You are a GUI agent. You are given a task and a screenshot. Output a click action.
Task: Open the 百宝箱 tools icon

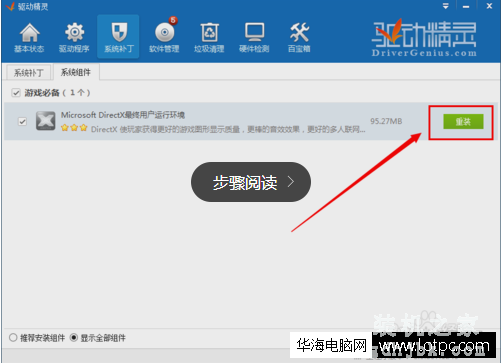[299, 37]
